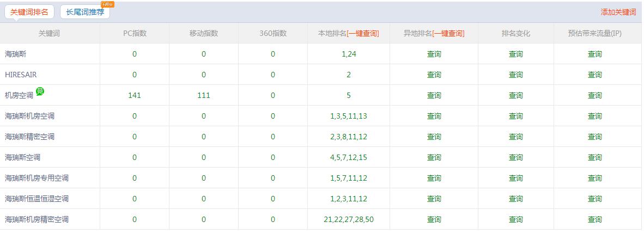Query 预估带来流量 for keyword 机房空调
Image resolution: width=644 pixels, height=234 pixels.
click(594, 95)
